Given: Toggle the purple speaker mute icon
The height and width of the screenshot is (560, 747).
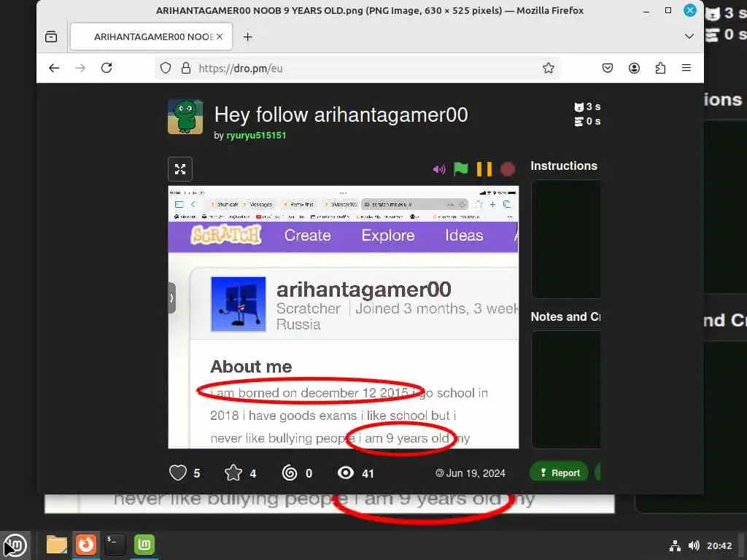Looking at the screenshot, I should (438, 169).
